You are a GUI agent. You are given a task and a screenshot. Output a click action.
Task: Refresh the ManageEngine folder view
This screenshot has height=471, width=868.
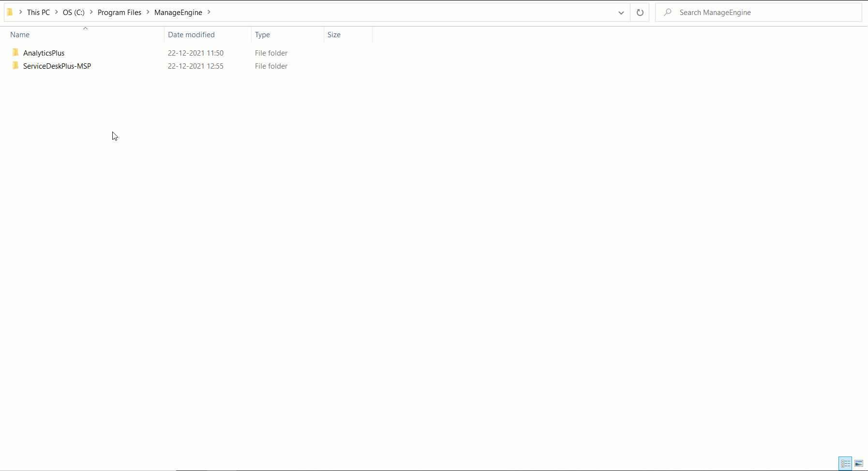tap(640, 13)
